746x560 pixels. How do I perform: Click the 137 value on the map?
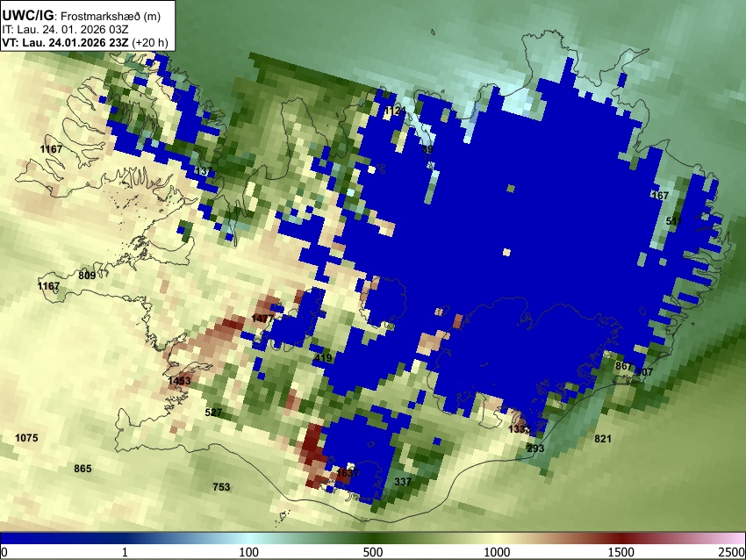click(x=204, y=171)
